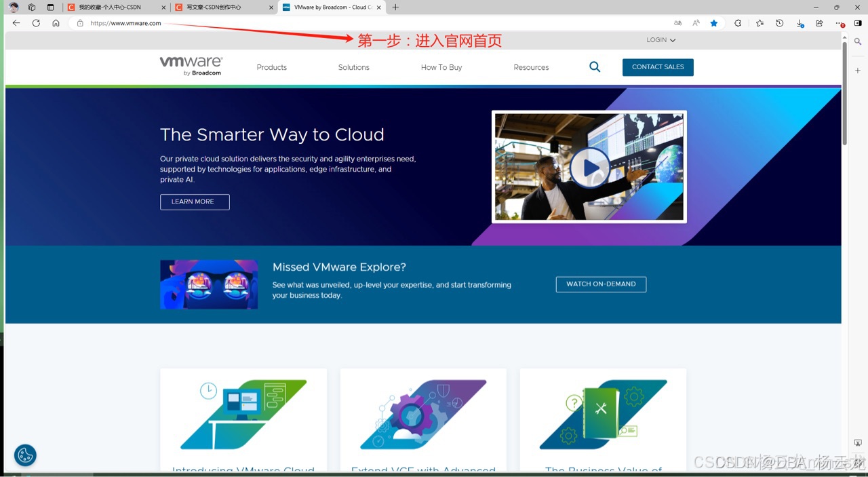Toggle the sidebar panel icon
The image size is (868, 477).
pyautogui.click(x=858, y=23)
